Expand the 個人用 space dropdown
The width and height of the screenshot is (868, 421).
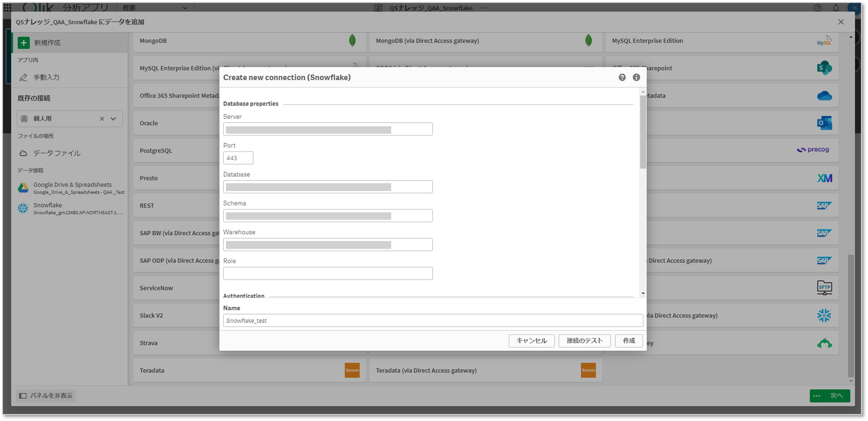[x=113, y=119]
